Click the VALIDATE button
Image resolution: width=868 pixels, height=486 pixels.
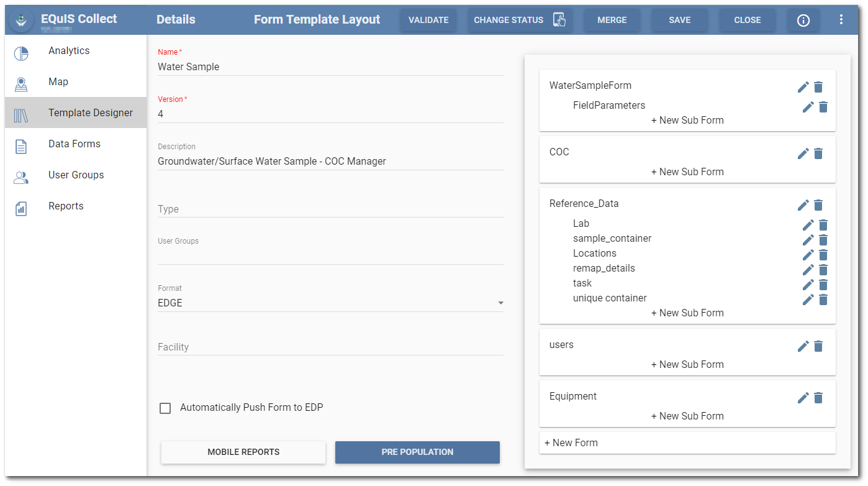pos(428,20)
